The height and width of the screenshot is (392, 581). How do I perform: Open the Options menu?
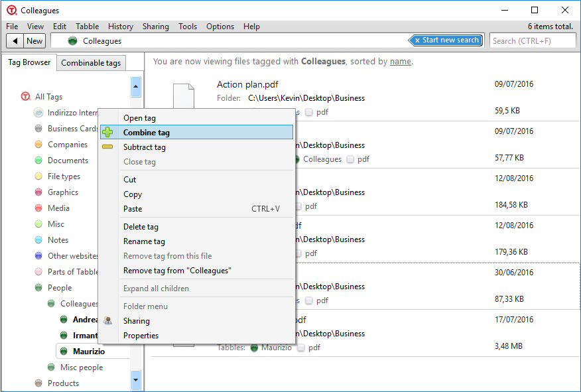click(220, 27)
